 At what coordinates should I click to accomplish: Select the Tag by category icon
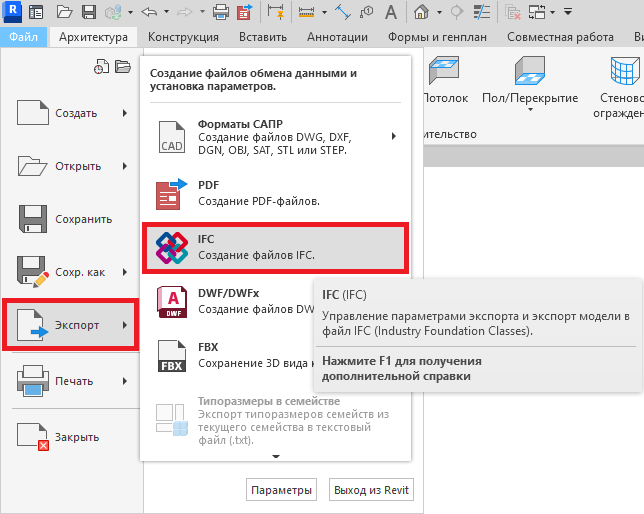366,12
